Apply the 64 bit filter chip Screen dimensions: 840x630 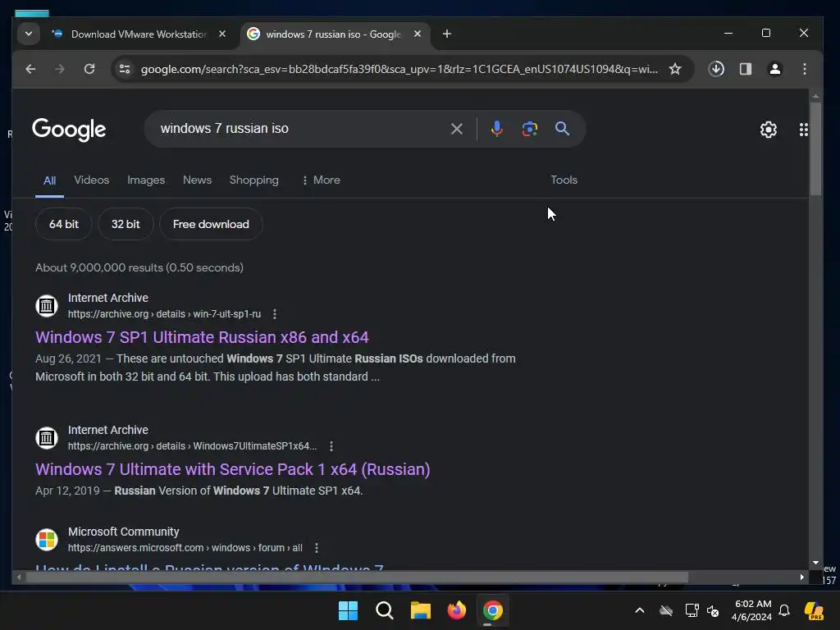click(x=64, y=224)
